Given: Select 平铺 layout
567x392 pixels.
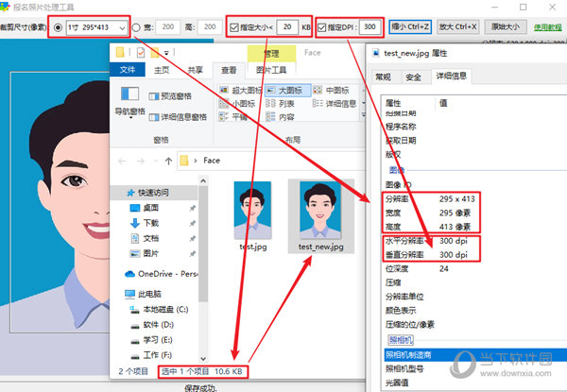Looking at the screenshot, I should click(233, 117).
